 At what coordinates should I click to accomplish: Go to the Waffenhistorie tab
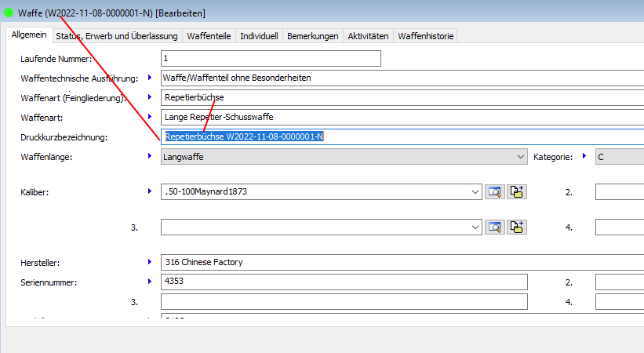pyautogui.click(x=424, y=36)
